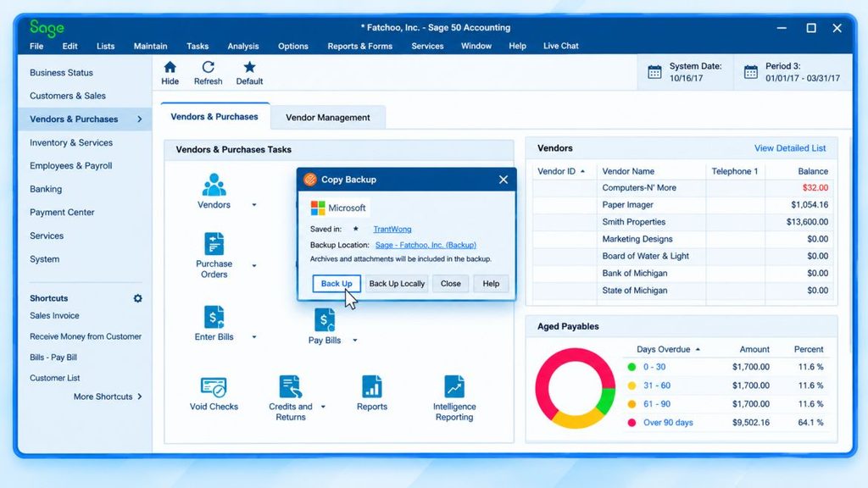Click the Help button in dialog
Viewport: 868px width, 488px height.
point(491,283)
